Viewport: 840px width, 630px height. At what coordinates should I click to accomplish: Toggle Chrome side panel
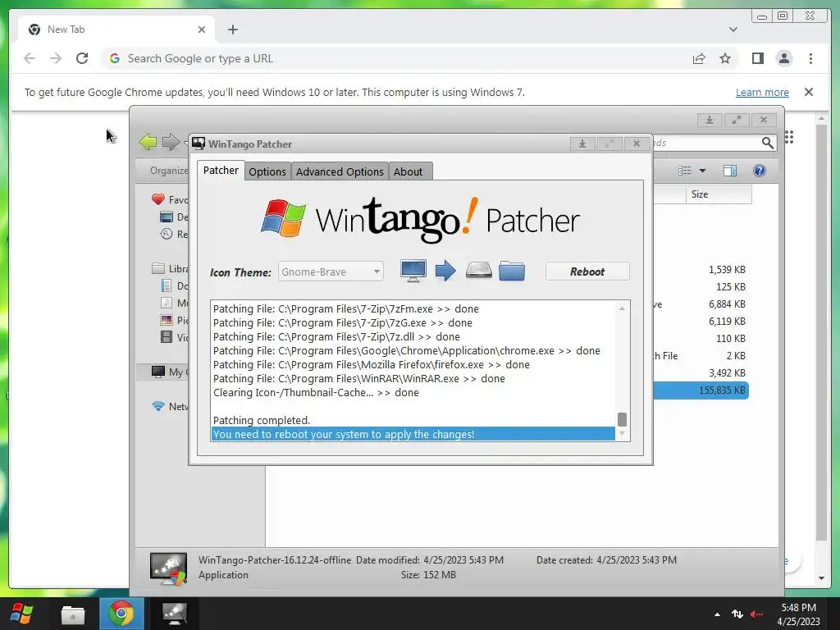pyautogui.click(x=757, y=58)
